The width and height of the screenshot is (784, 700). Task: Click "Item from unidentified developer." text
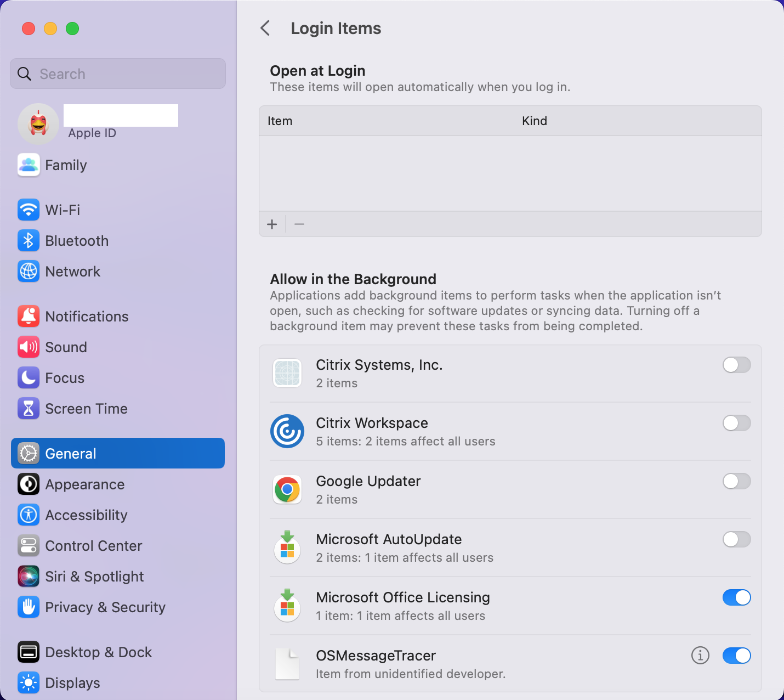(x=411, y=674)
